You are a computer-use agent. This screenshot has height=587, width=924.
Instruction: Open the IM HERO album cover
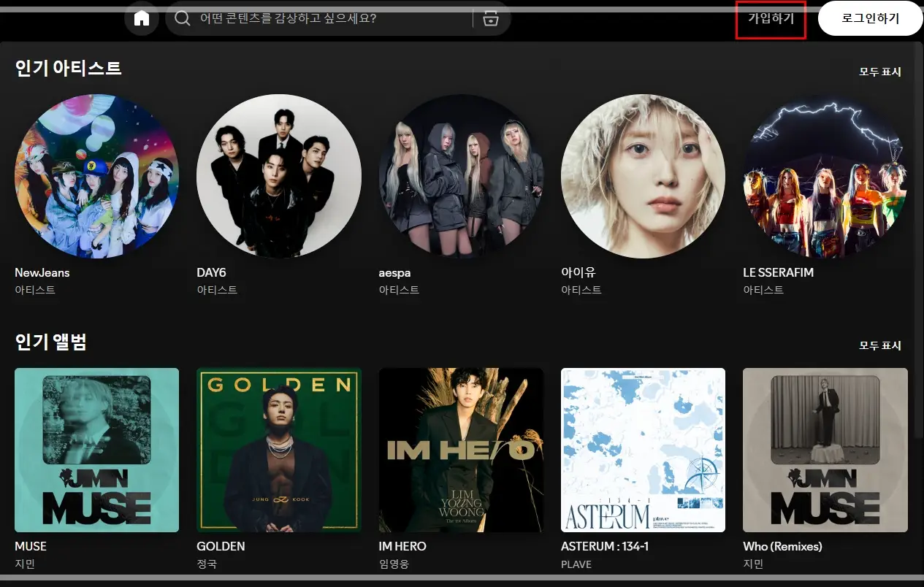461,450
